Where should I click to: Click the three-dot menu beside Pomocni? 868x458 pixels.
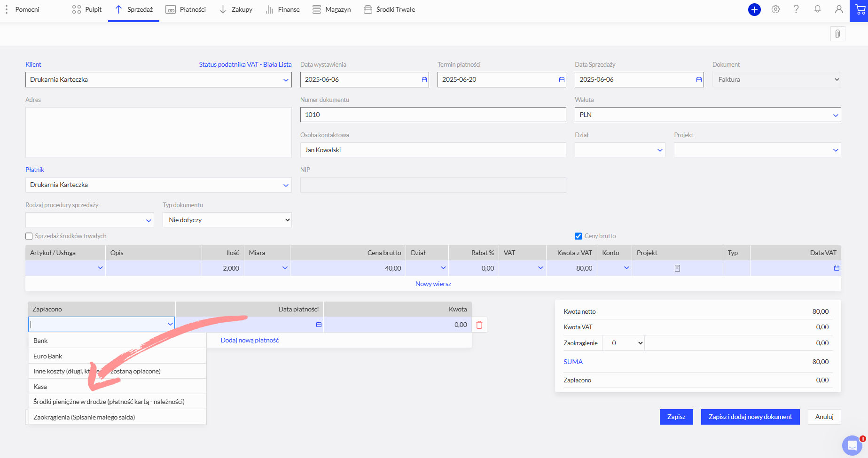pos(7,9)
